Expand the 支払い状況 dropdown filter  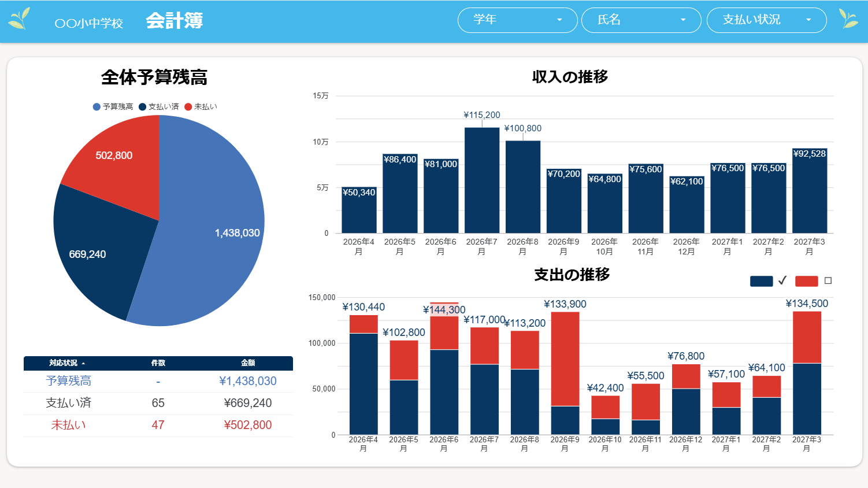click(x=766, y=20)
